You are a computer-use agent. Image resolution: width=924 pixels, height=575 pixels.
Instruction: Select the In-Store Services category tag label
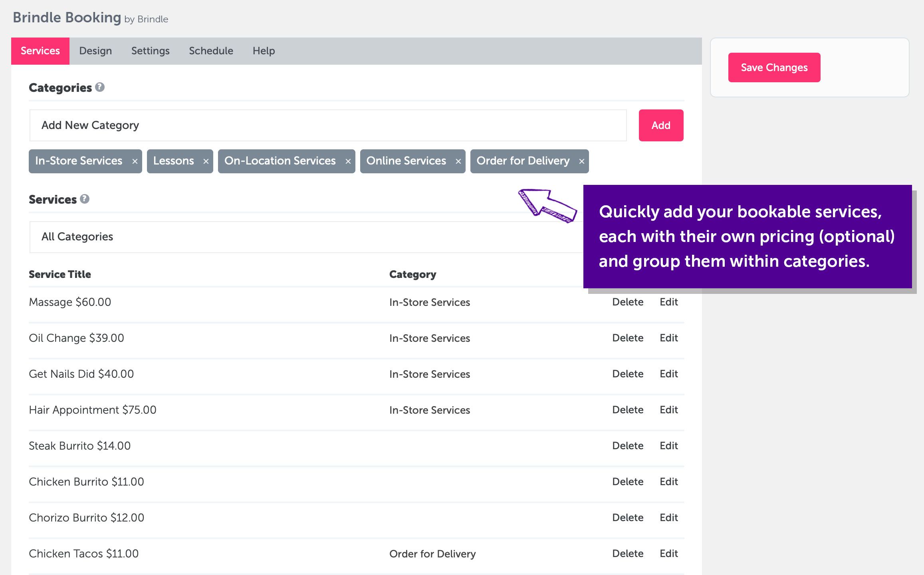79,161
